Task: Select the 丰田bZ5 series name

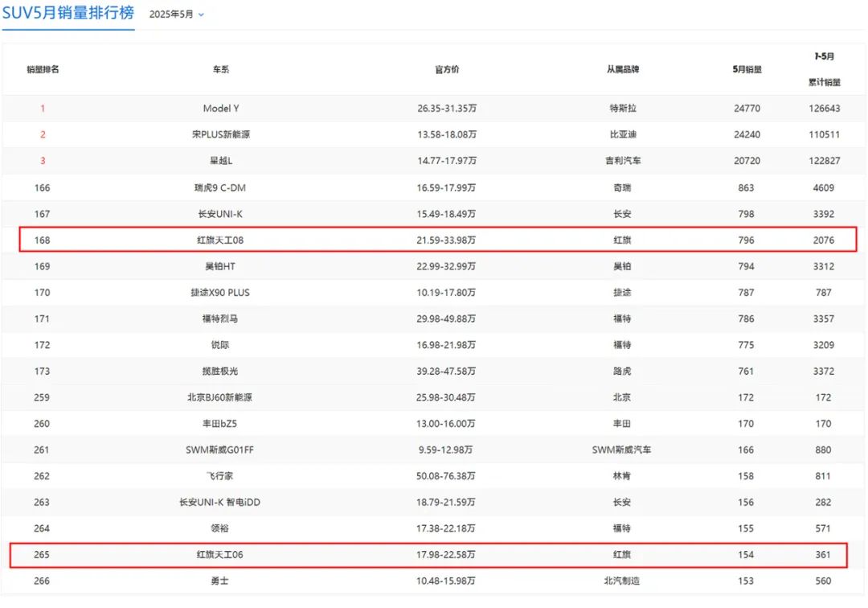Action: pos(219,424)
